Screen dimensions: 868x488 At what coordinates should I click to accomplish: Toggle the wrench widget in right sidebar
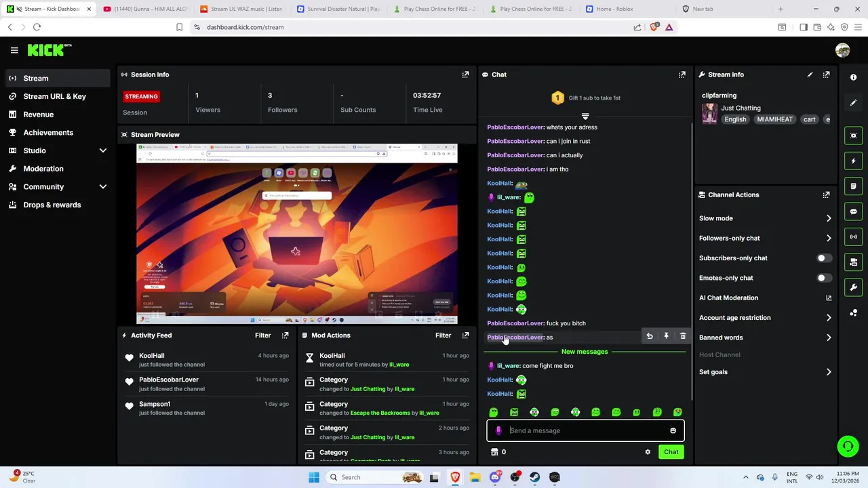[x=853, y=287]
